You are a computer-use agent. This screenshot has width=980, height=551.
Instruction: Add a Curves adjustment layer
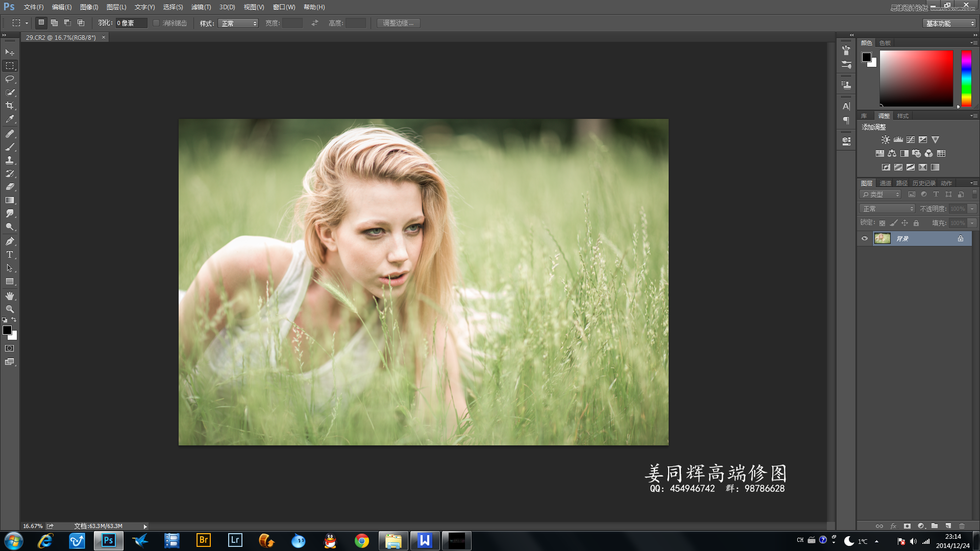click(x=911, y=139)
